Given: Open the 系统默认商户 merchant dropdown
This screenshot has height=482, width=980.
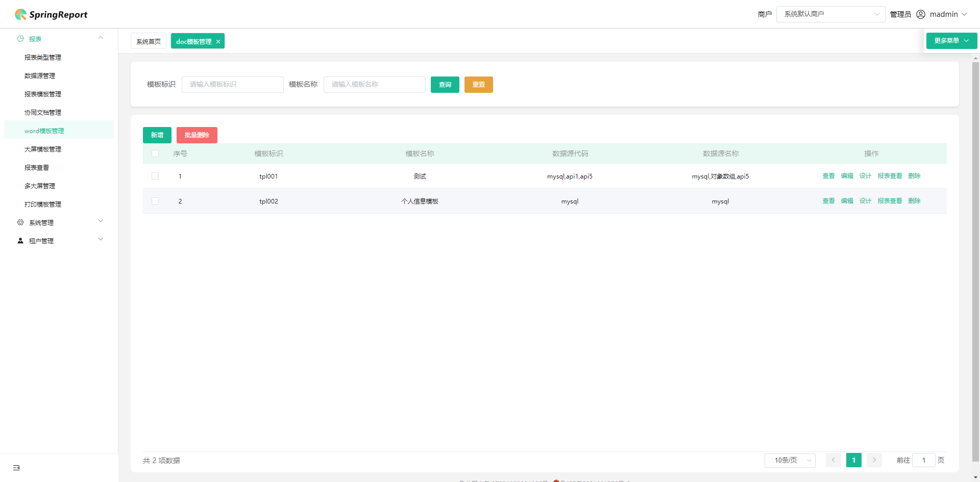Looking at the screenshot, I should tap(831, 14).
